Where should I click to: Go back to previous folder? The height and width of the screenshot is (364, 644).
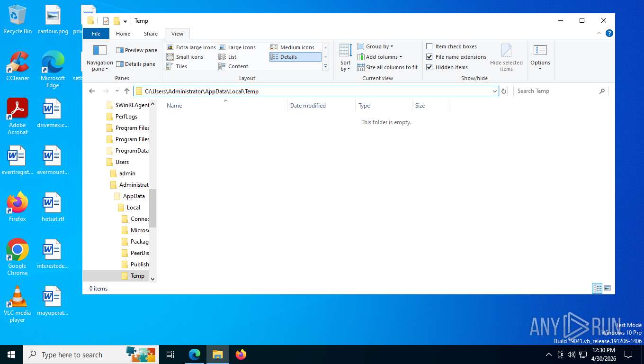(92, 91)
